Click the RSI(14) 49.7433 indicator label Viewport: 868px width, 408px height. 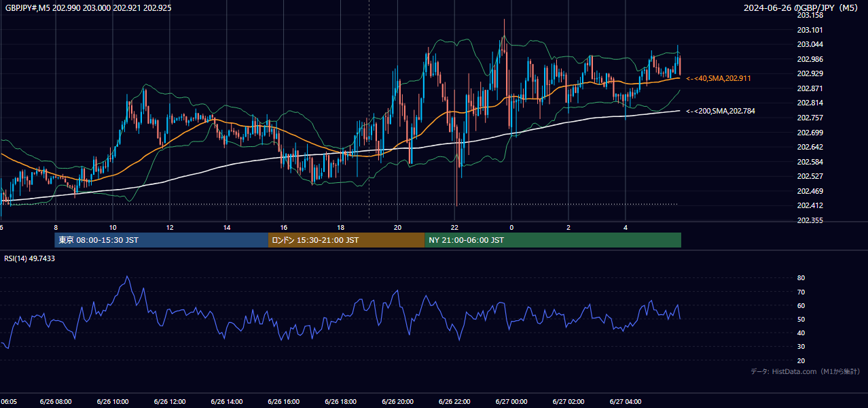click(x=30, y=258)
